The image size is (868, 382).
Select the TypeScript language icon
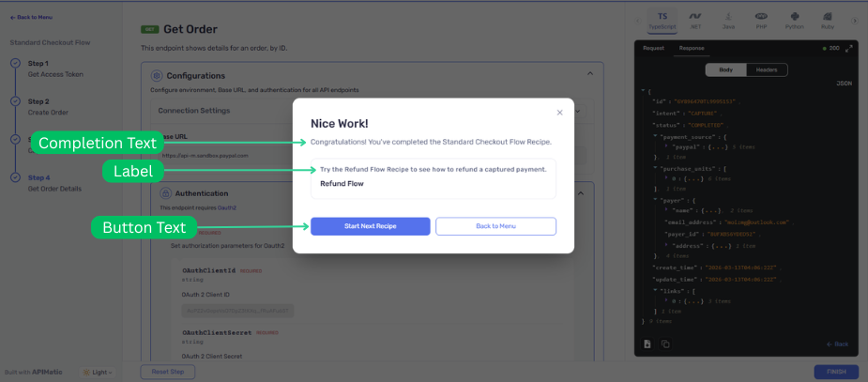662,19
